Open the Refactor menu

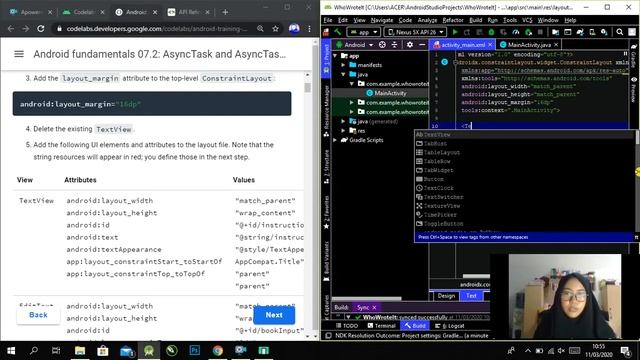tap(453, 20)
